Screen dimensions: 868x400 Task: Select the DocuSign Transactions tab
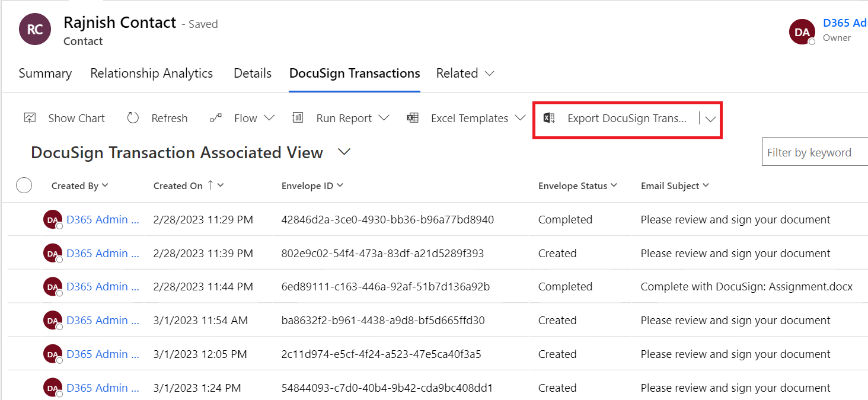coord(355,73)
